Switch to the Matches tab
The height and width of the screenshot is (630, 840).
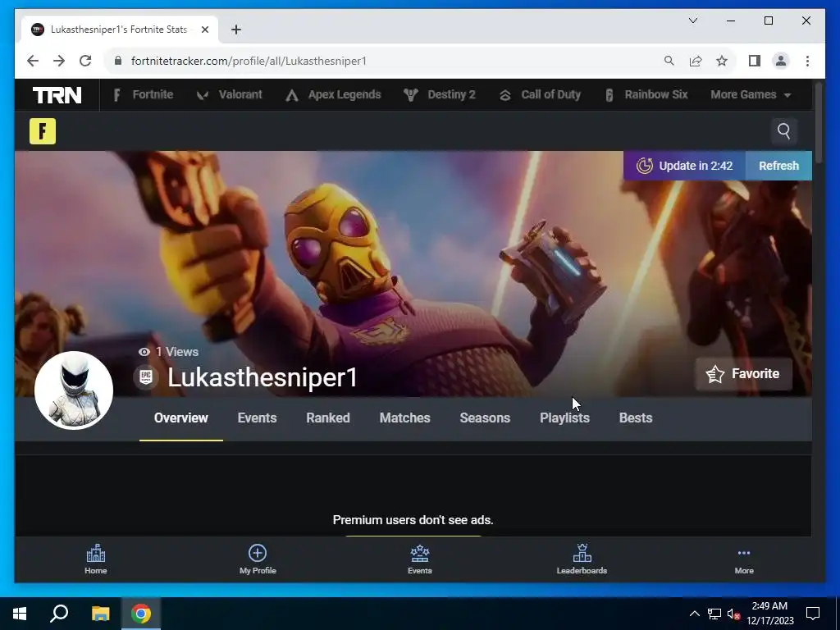[405, 418]
